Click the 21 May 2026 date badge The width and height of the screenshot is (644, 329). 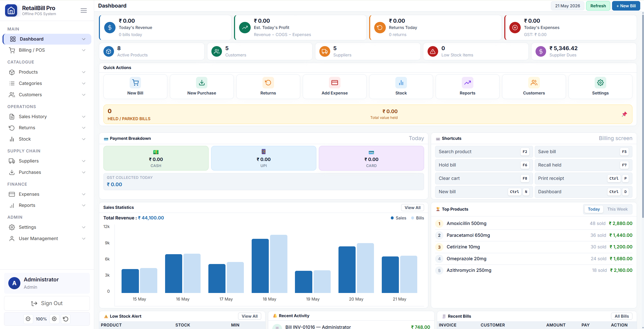(567, 6)
